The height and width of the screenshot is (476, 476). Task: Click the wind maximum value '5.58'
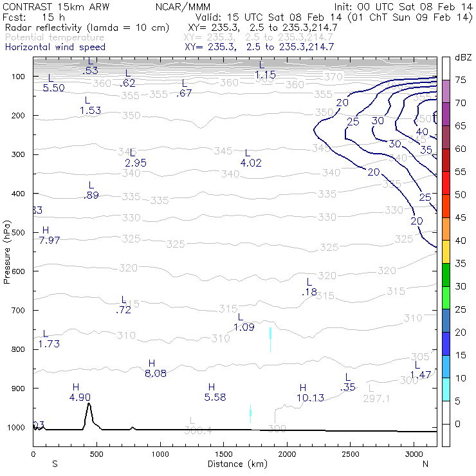[215, 397]
